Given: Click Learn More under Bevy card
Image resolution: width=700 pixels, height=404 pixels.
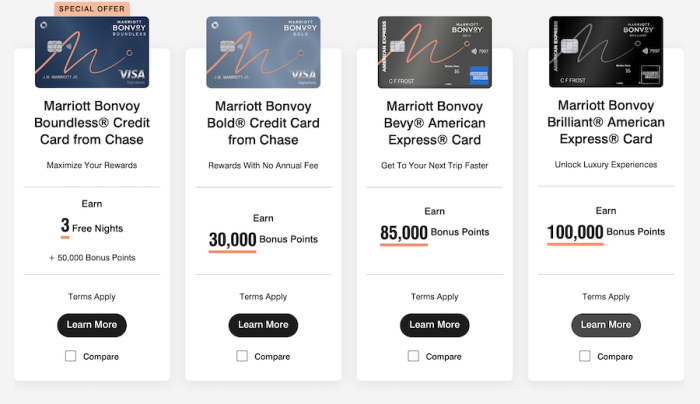Looking at the screenshot, I should click(x=435, y=325).
